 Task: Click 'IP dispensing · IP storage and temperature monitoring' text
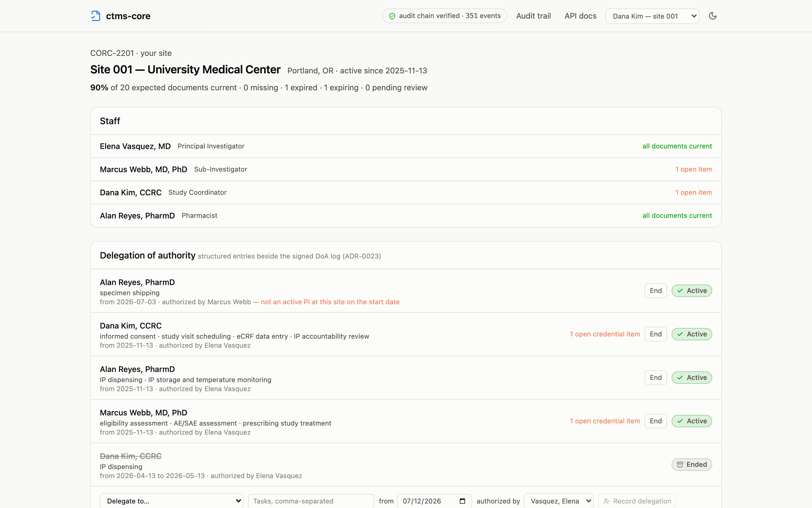(x=186, y=380)
